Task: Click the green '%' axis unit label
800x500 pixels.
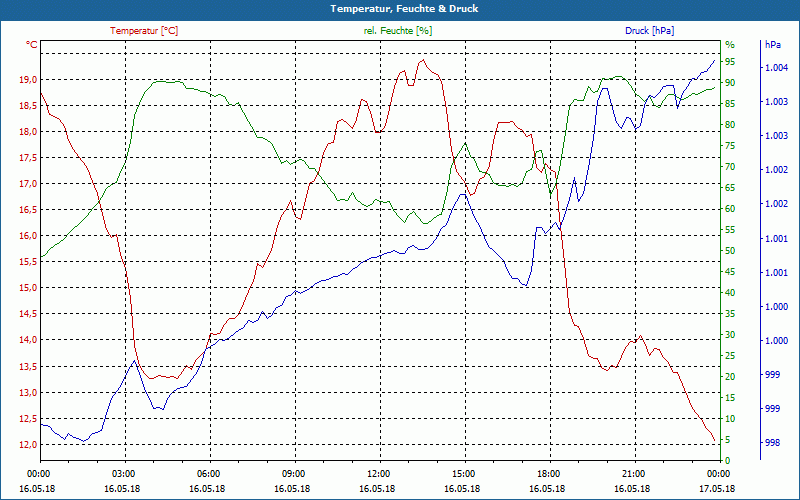Action: 730,45
